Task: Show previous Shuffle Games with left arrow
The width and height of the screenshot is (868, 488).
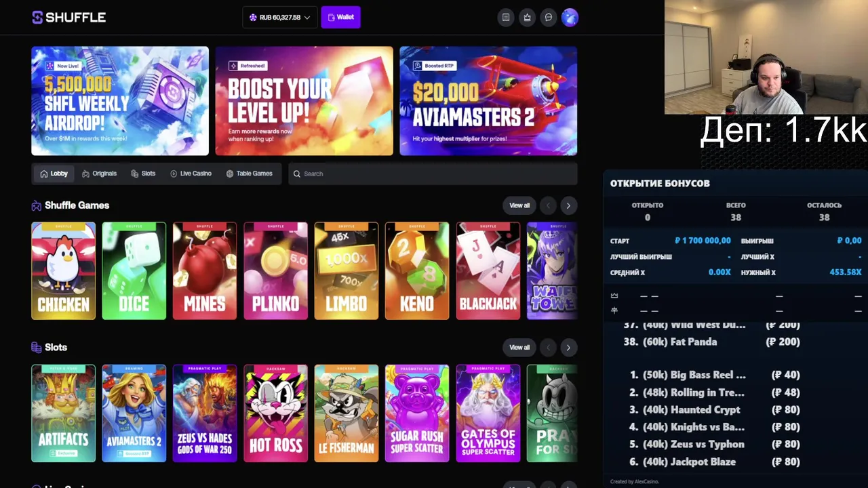Action: pyautogui.click(x=548, y=205)
